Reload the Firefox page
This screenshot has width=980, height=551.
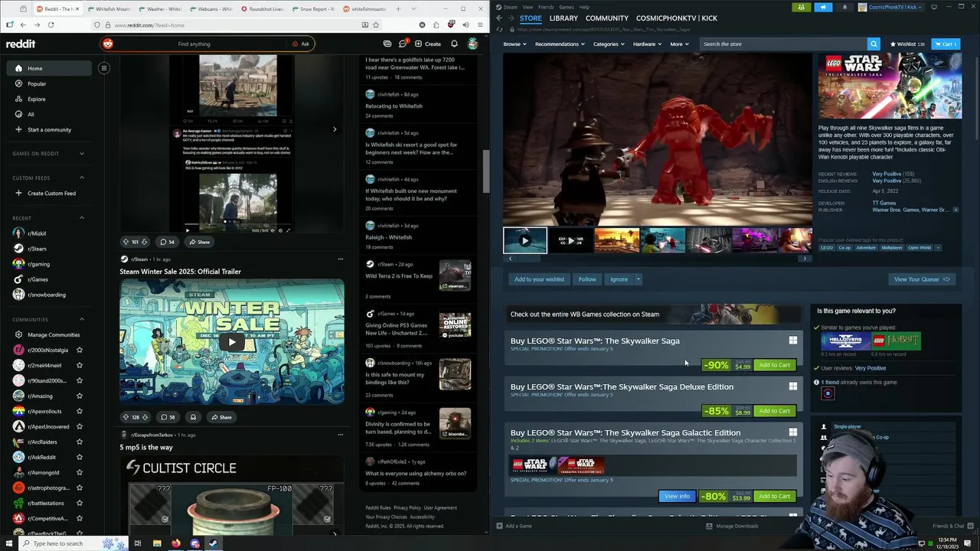(x=51, y=24)
